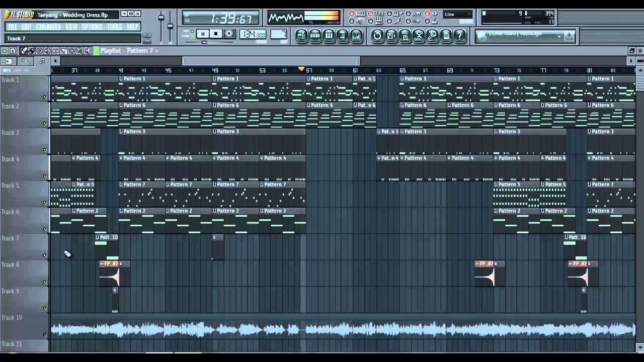
Task: Click the Record button
Action: [229, 34]
